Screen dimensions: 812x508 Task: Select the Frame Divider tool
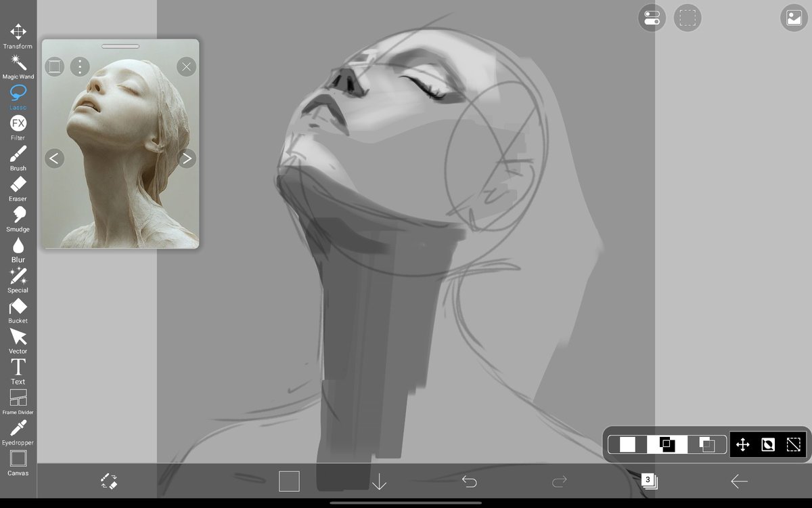pyautogui.click(x=18, y=402)
